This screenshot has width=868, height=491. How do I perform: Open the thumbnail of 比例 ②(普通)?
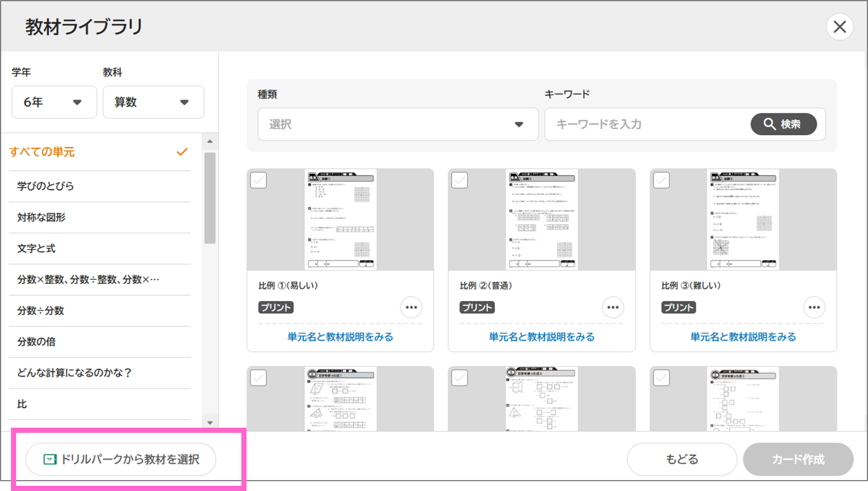pos(541,219)
